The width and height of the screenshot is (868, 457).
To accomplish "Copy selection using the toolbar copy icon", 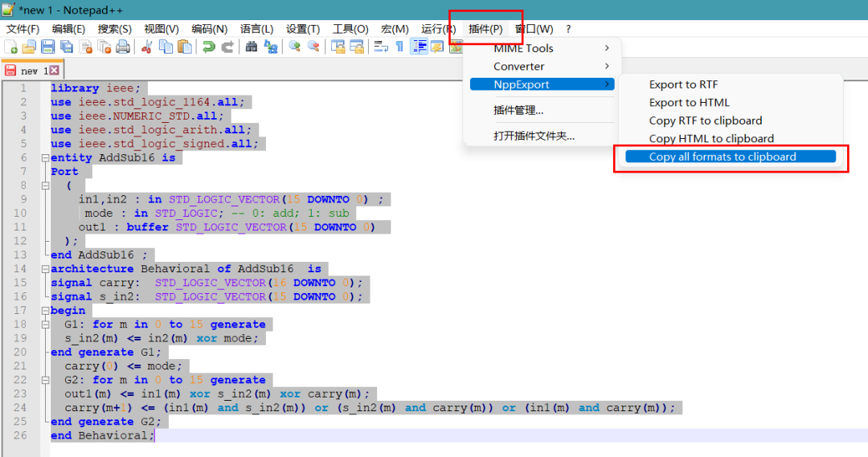I will pos(166,47).
